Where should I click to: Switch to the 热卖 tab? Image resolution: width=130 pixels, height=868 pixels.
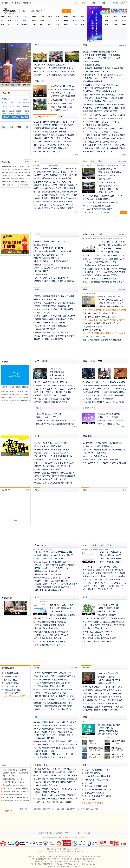[11, 127]
